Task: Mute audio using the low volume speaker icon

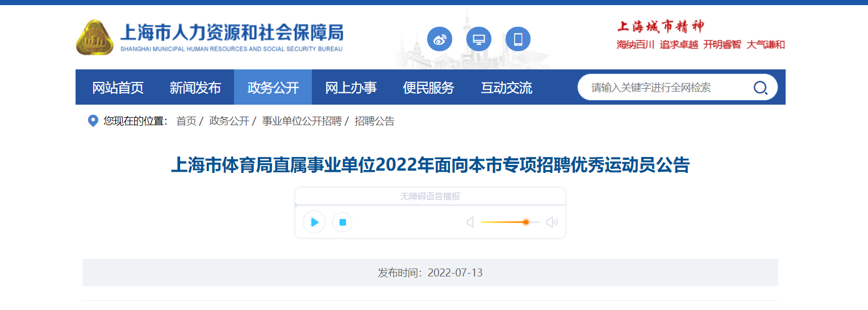Action: [470, 222]
